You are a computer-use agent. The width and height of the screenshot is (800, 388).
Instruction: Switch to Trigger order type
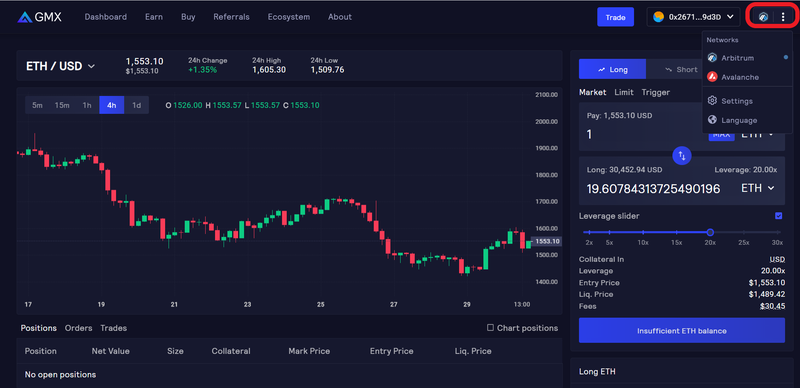(656, 92)
